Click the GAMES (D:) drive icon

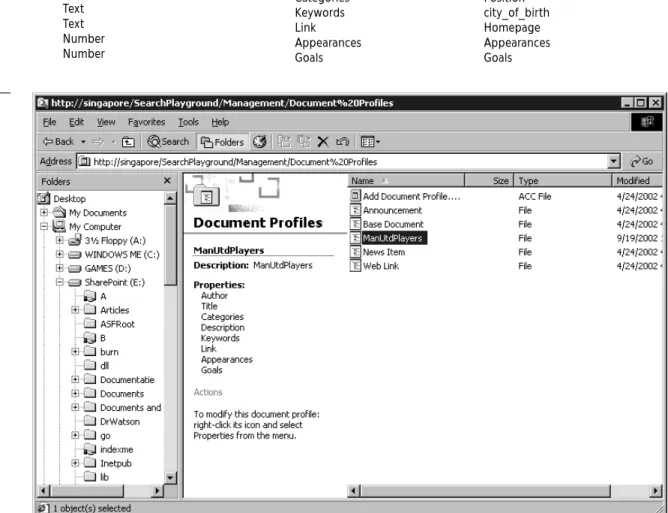click(75, 269)
